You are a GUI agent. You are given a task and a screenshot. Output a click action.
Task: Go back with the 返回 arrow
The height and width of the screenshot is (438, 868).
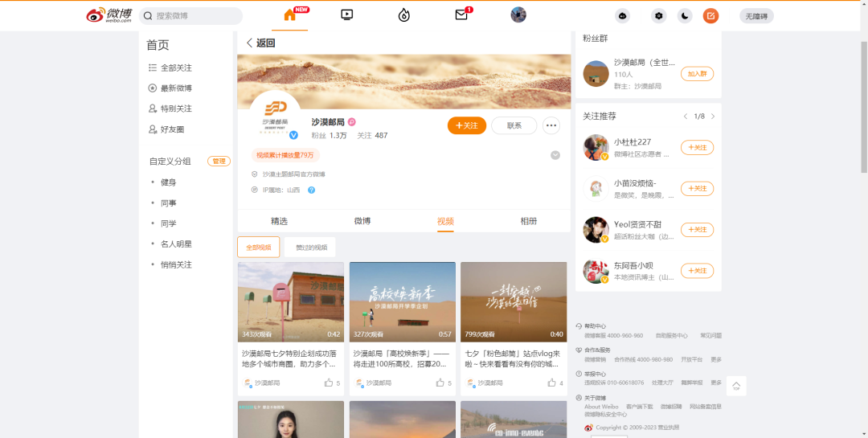260,43
